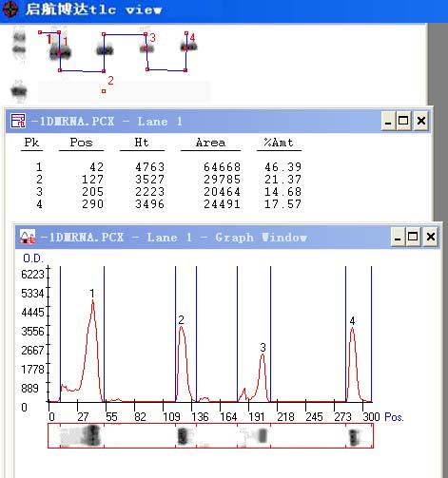This screenshot has height=478, width=448.
Task: Maximize the Lane 1 Graph Window
Action: click(413, 237)
